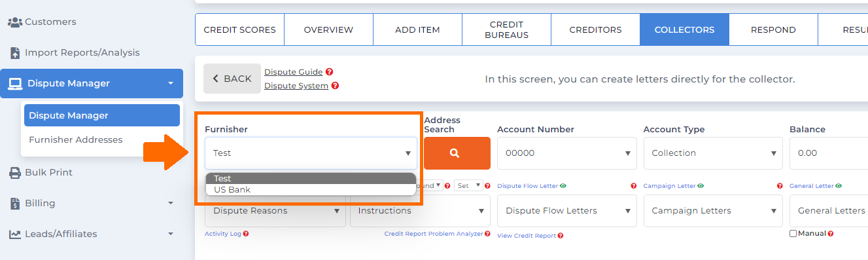Click the Leads/Affiliates chart icon
This screenshot has width=868, height=260.
(x=15, y=234)
